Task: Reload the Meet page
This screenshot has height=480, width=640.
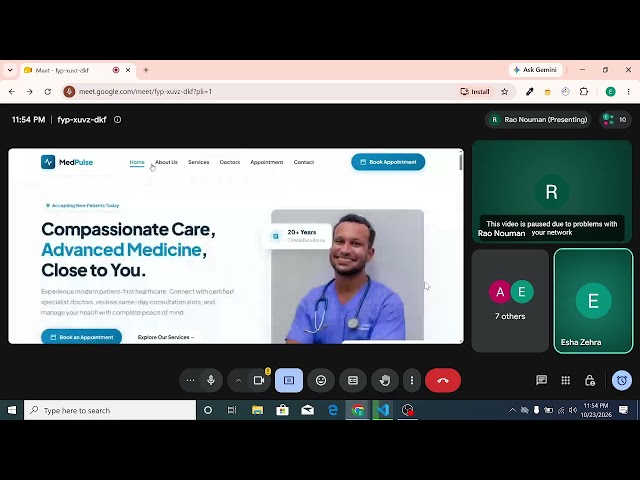Action: [x=48, y=92]
